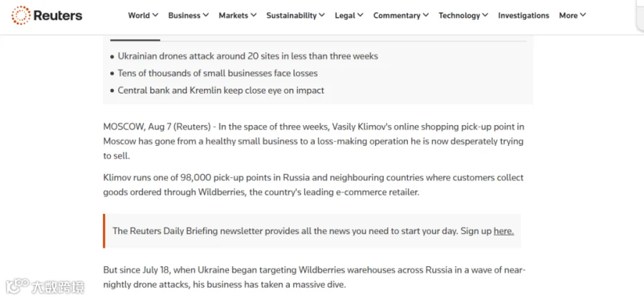Select the World nav label

pos(139,16)
